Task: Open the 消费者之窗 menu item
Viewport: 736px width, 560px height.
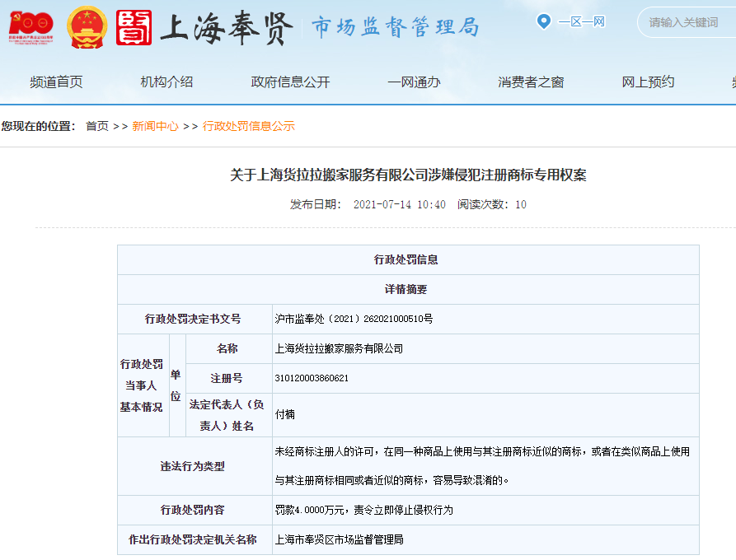Action: (x=531, y=82)
